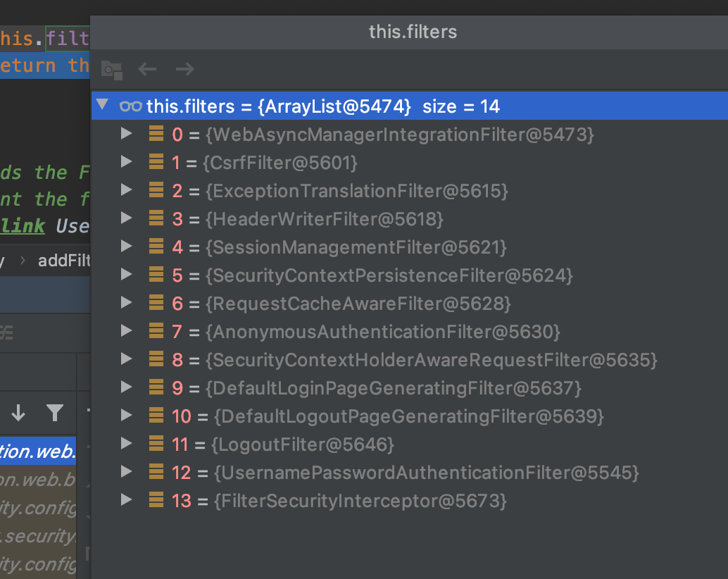728x579 pixels.
Task: Click the green link tag in editor comment
Action: click(23, 226)
